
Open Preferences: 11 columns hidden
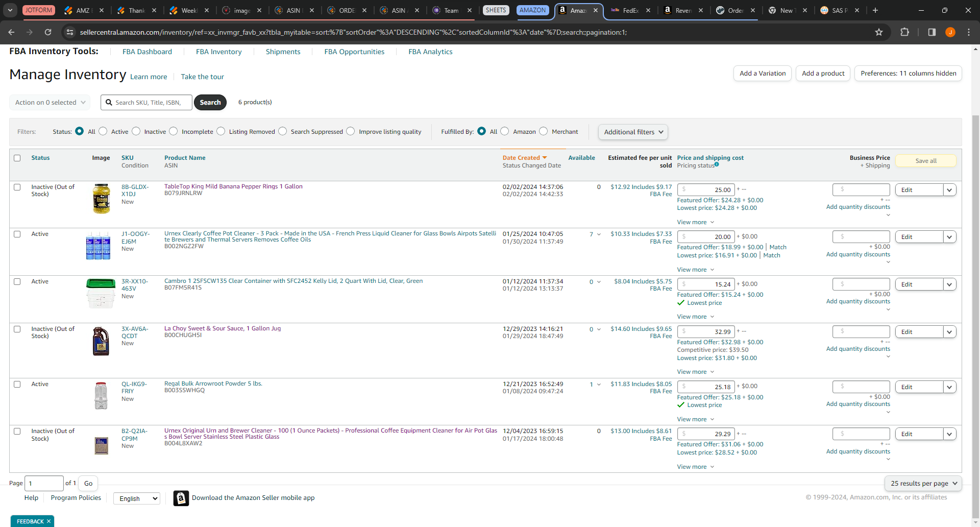tap(909, 74)
